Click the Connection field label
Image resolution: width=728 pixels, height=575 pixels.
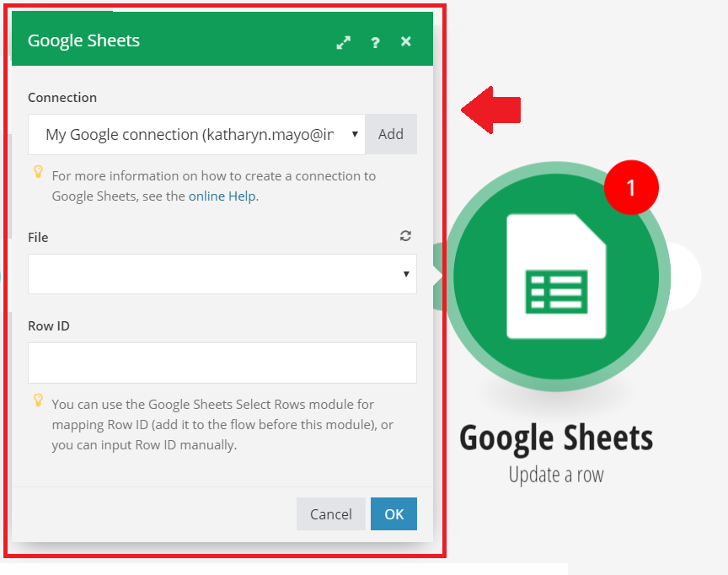[62, 98]
